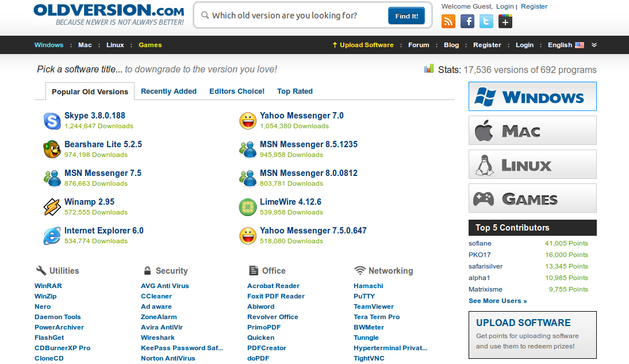
Task: Open Internet Explorer 6.0 title link
Action: click(104, 231)
